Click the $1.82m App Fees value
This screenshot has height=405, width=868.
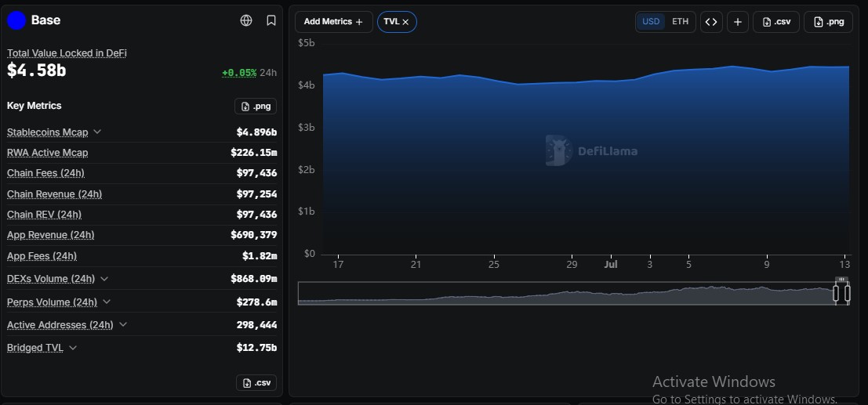[x=259, y=256]
